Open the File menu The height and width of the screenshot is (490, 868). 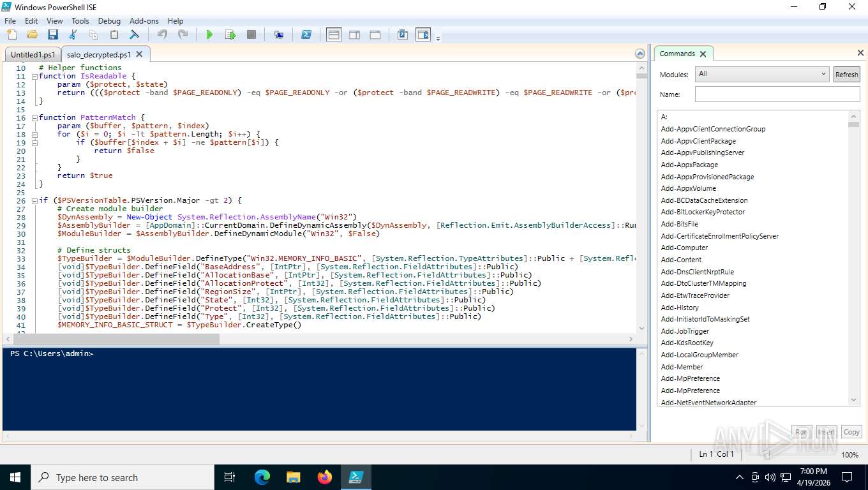pos(10,21)
